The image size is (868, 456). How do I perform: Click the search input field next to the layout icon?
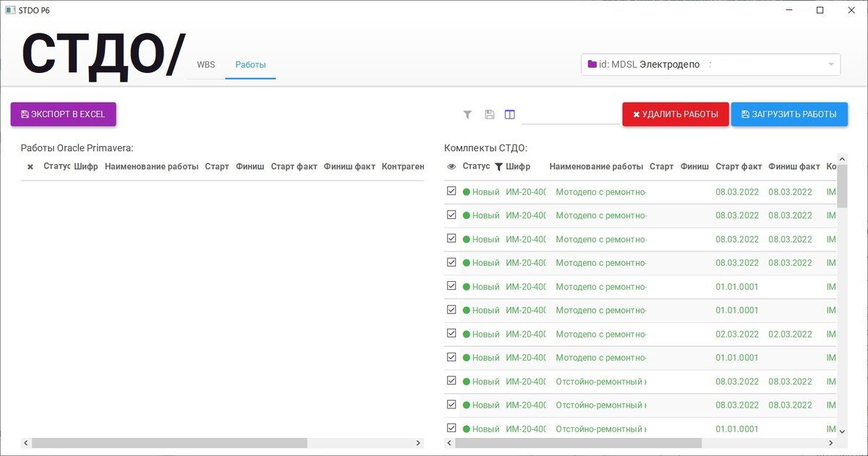pyautogui.click(x=570, y=114)
